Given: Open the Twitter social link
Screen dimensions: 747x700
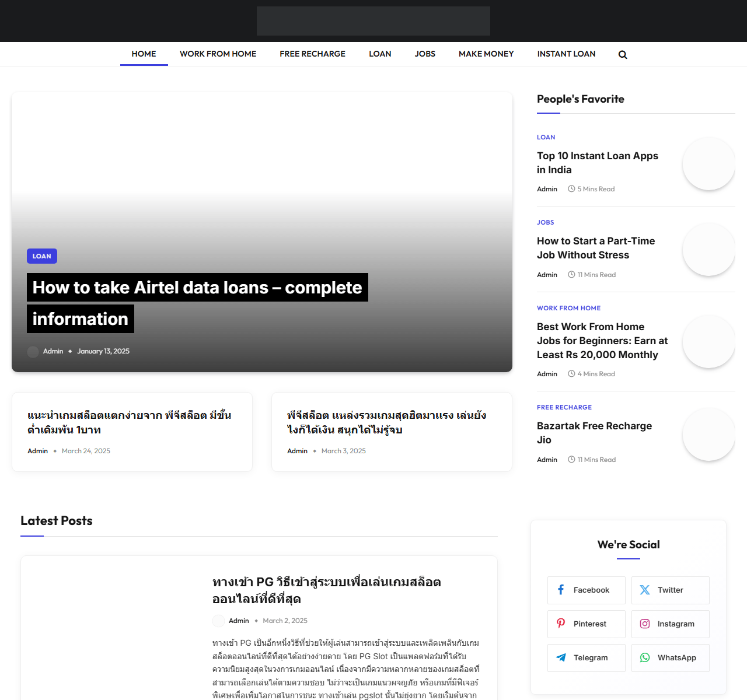Looking at the screenshot, I should (x=670, y=590).
